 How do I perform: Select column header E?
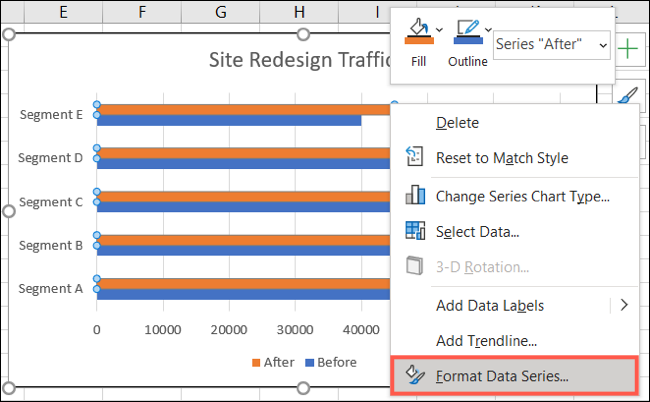pyautogui.click(x=63, y=12)
